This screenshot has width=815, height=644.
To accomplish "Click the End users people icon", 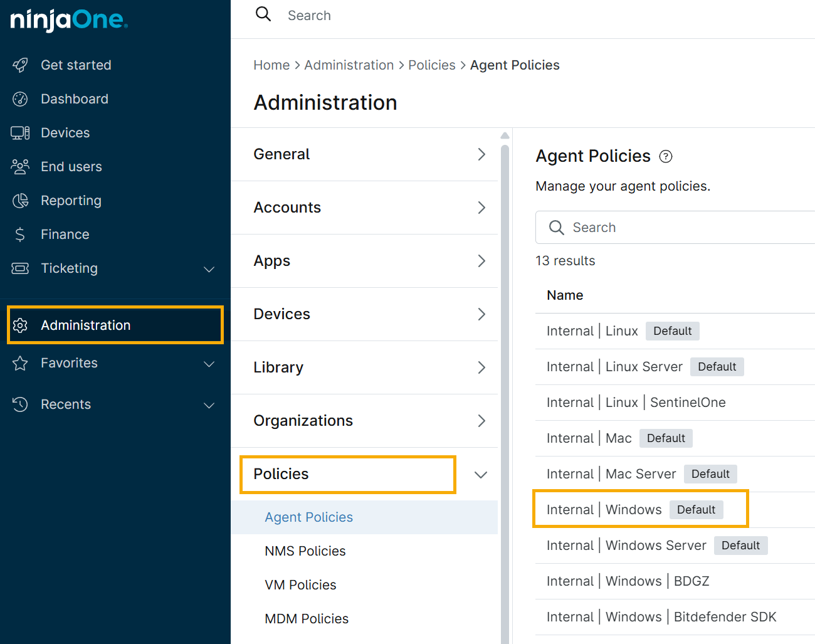I will pyautogui.click(x=20, y=167).
